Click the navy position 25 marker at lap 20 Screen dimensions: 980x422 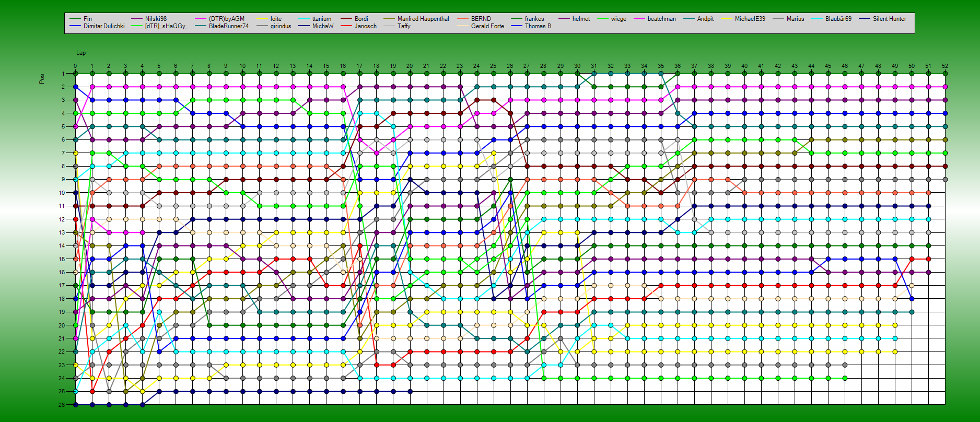click(410, 391)
